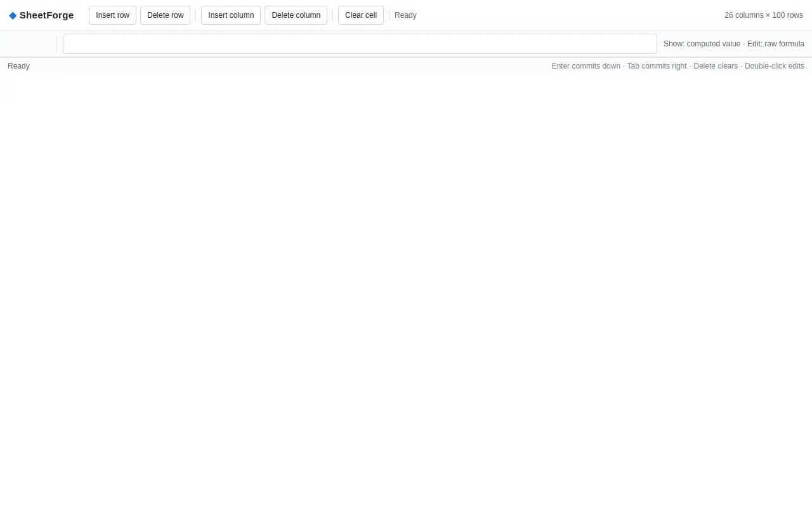The width and height of the screenshot is (812, 508).
Task: Click the Insert row button
Action: [112, 15]
